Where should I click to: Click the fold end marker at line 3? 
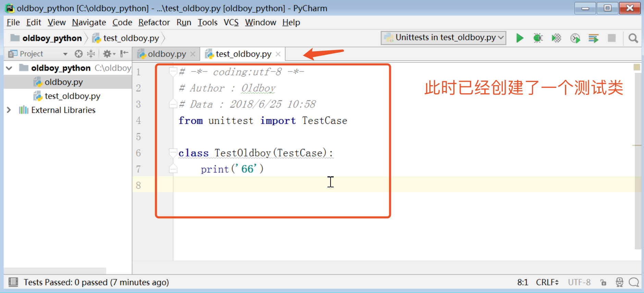click(x=173, y=104)
